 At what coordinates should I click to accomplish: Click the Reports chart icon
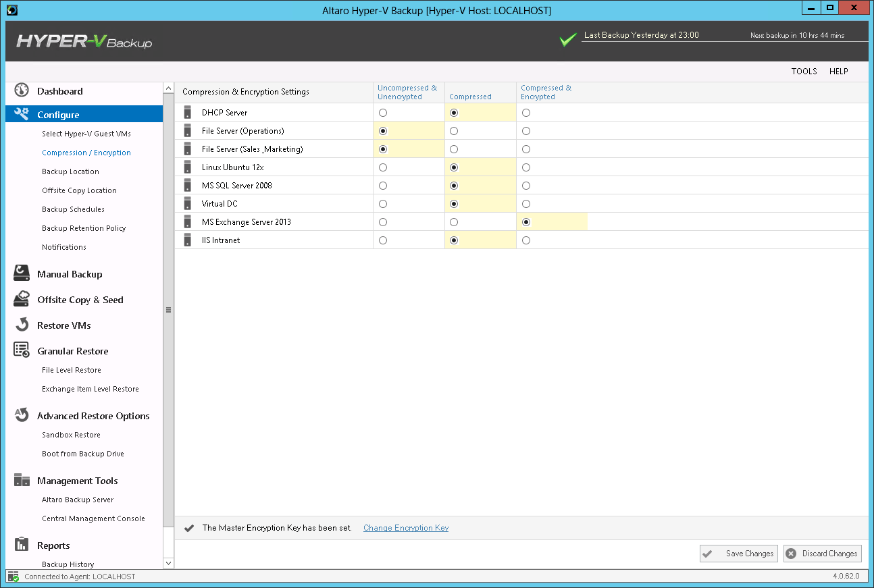22,545
